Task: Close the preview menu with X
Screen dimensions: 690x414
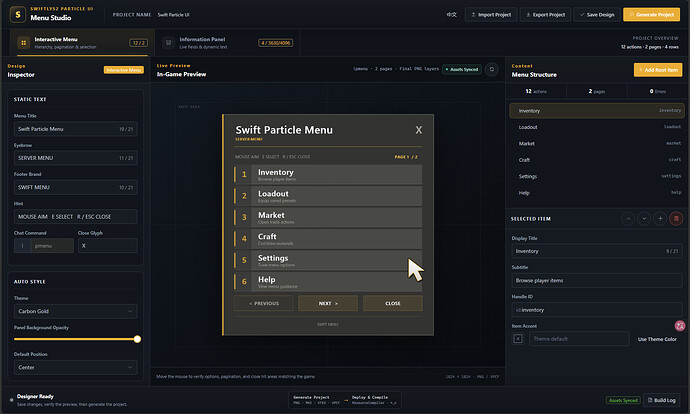Action: click(418, 130)
